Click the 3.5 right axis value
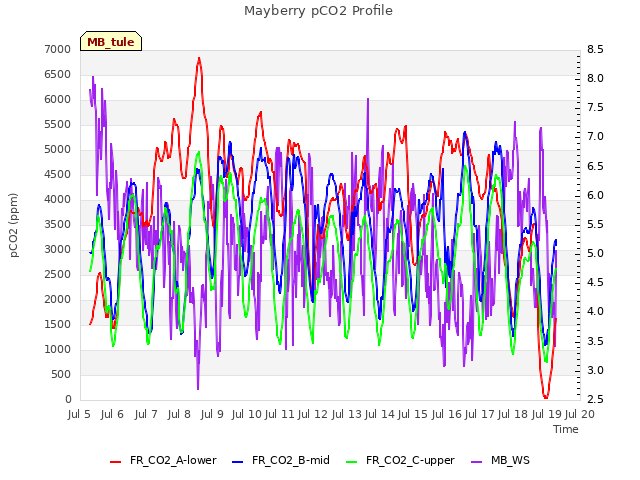Image resolution: width=640 pixels, height=480 pixels. click(x=595, y=341)
